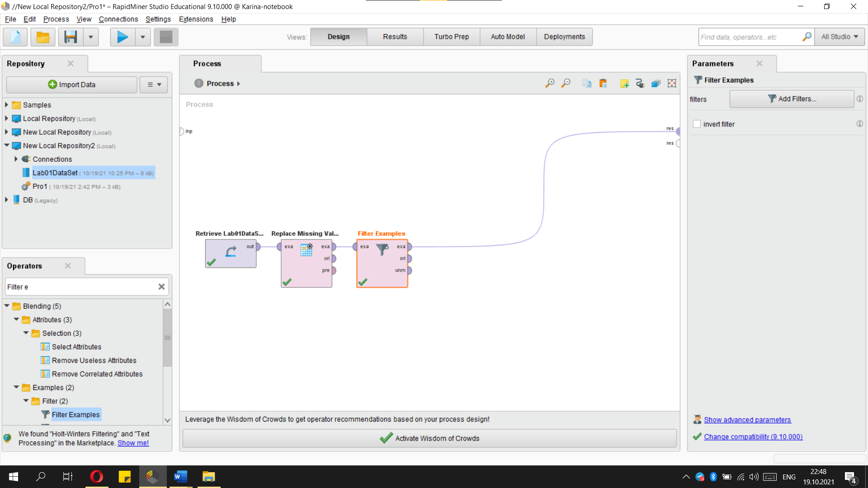Zoom out on the process canvas
Viewport: 868px width, 488px height.
tap(566, 83)
